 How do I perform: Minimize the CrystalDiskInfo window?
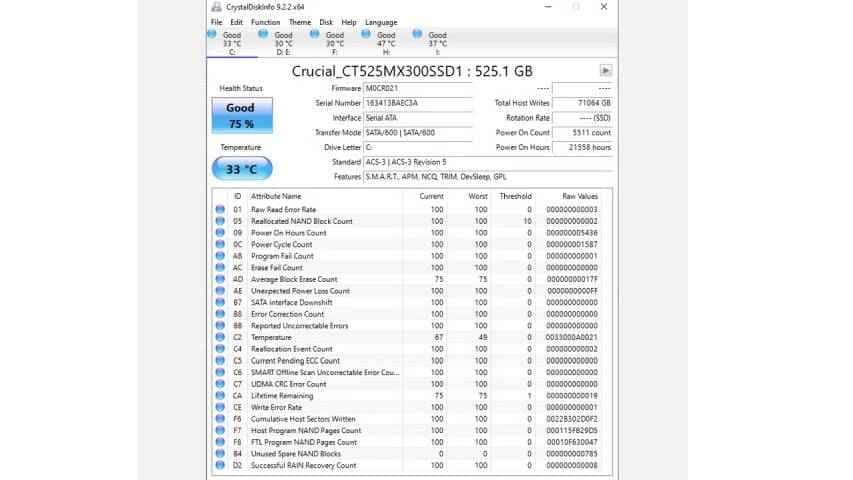click(x=548, y=7)
